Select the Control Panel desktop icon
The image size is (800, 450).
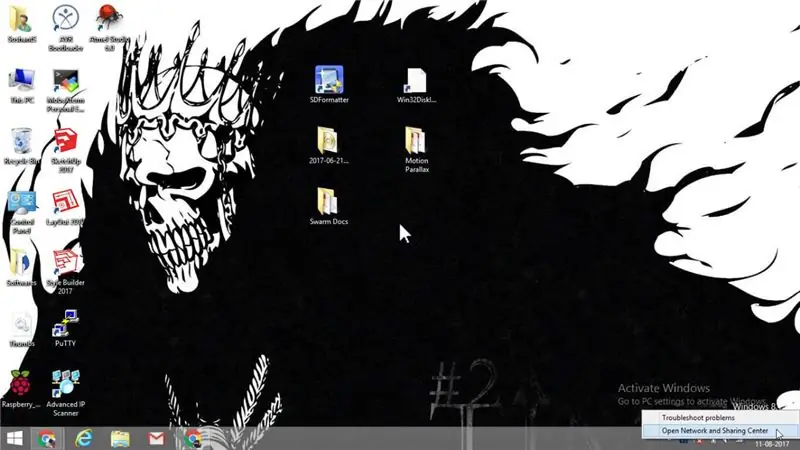(21, 212)
